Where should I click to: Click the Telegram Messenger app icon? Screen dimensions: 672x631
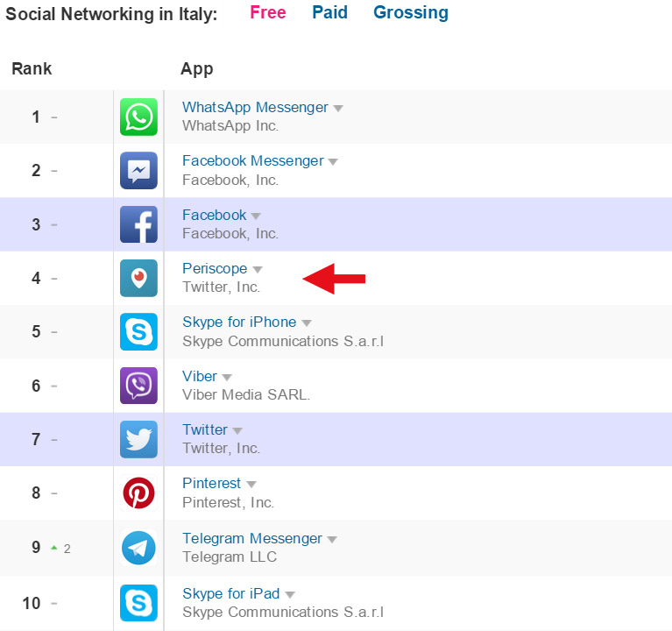click(x=138, y=548)
